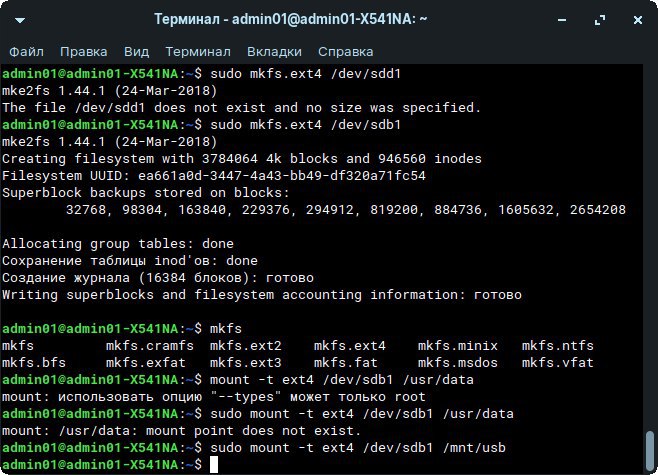Open the Файл menu
The height and width of the screenshot is (475, 658).
[27, 51]
